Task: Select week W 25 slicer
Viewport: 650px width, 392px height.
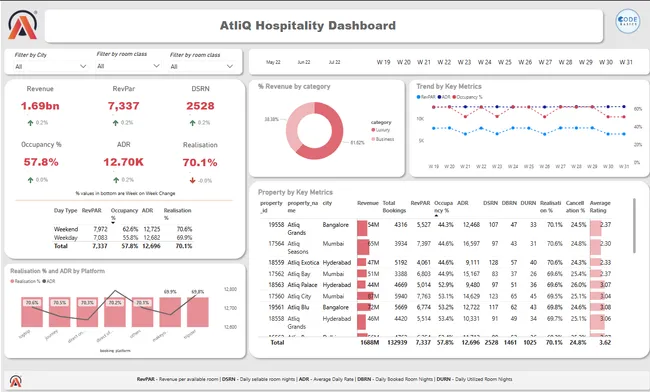Action: pyautogui.click(x=504, y=62)
